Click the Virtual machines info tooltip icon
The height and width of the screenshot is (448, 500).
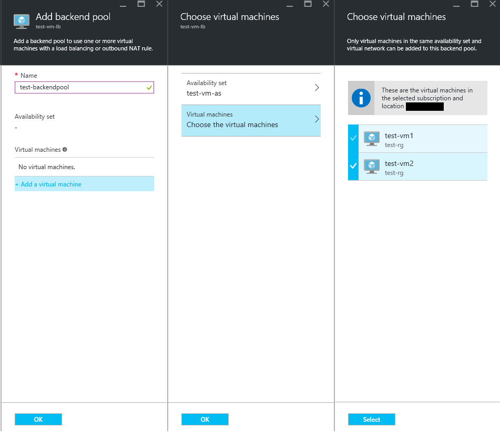[65, 150]
